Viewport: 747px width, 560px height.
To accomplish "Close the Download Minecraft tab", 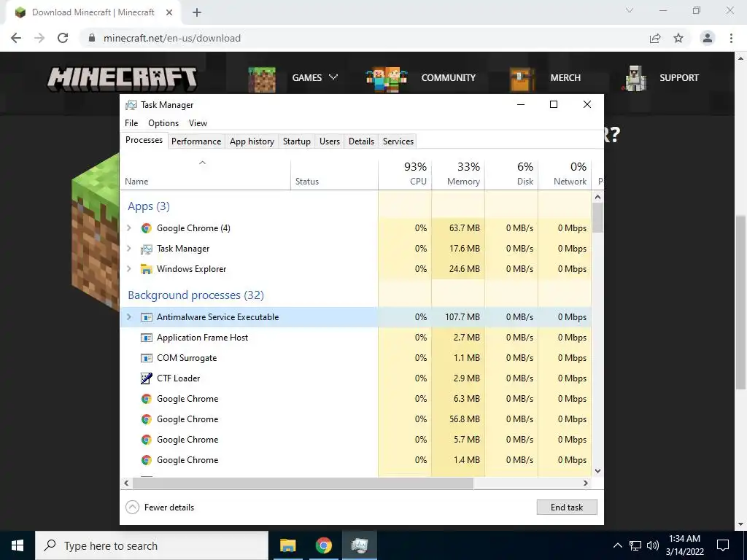I will pyautogui.click(x=169, y=12).
